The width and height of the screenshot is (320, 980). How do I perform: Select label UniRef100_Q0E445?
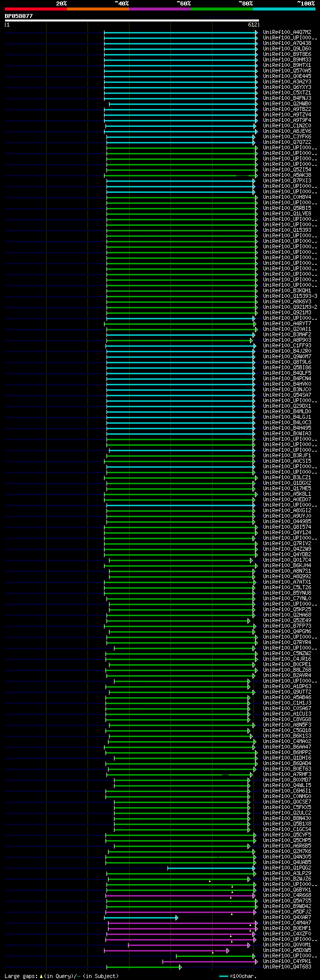(x=287, y=76)
